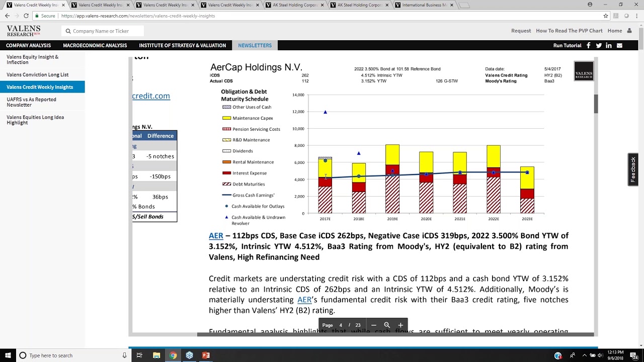This screenshot has height=362, width=644.
Task: Open the Windows Start menu
Action: (8, 355)
